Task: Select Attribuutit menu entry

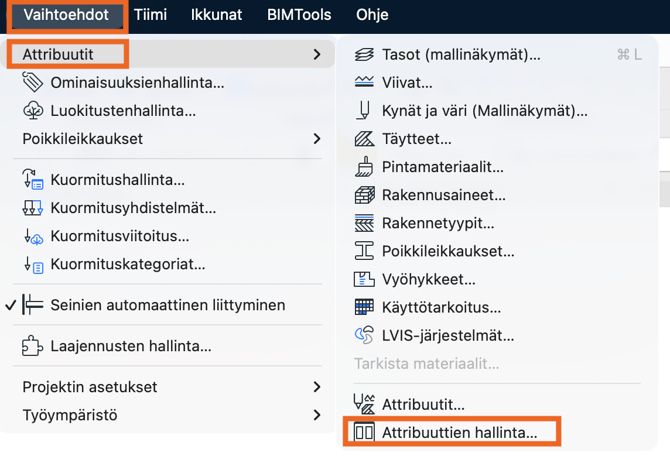Action: [x=168, y=54]
